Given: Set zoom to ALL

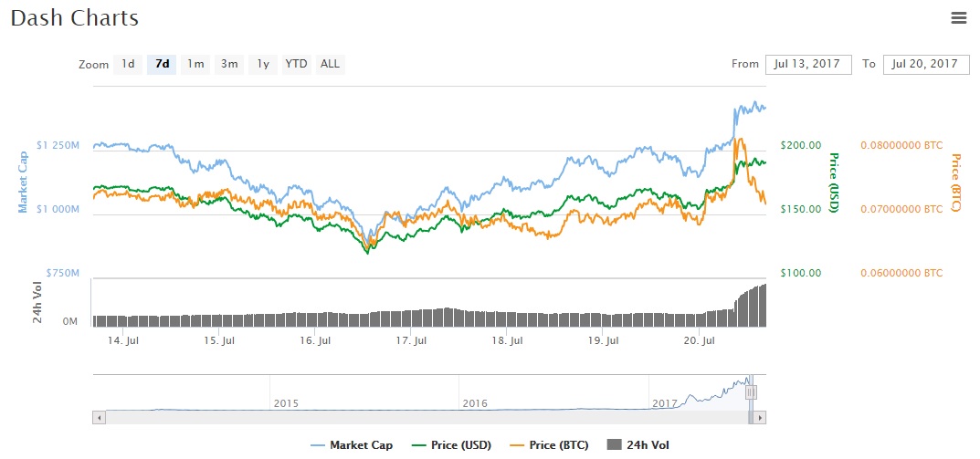Looking at the screenshot, I should 330,64.
